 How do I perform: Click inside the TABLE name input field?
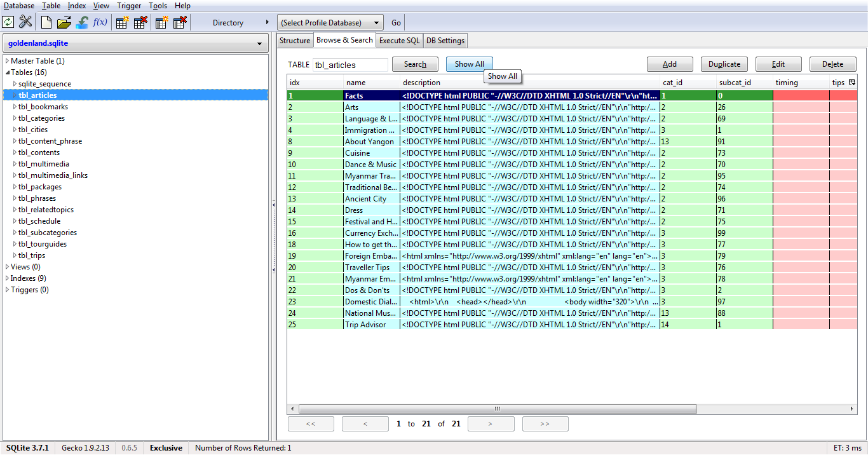[x=349, y=64]
